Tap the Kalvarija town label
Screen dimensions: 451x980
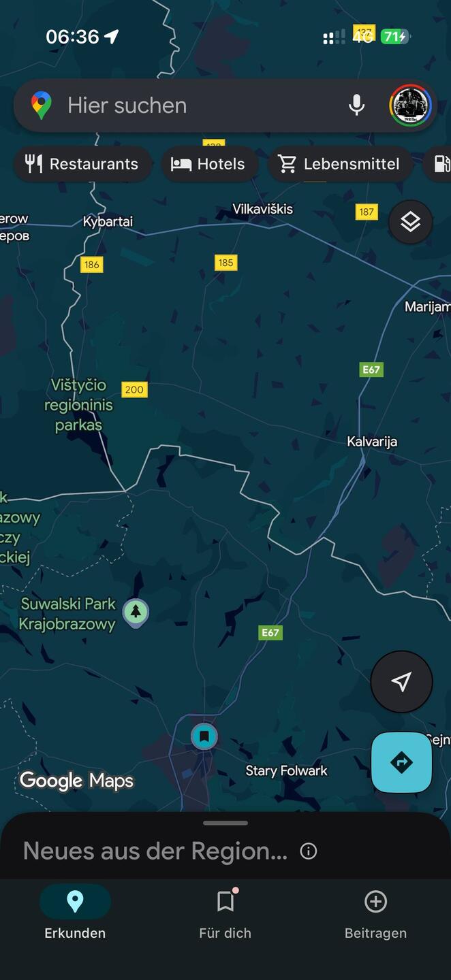(x=372, y=442)
